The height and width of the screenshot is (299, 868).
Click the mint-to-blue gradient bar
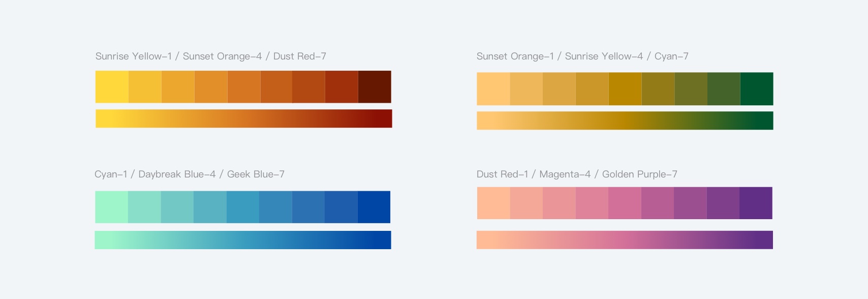click(x=243, y=240)
